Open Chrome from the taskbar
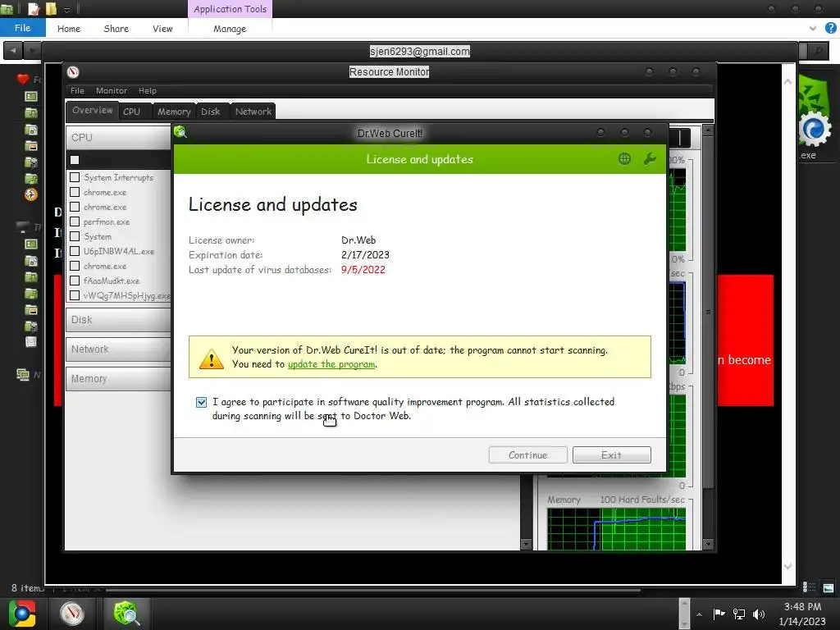 point(22,614)
